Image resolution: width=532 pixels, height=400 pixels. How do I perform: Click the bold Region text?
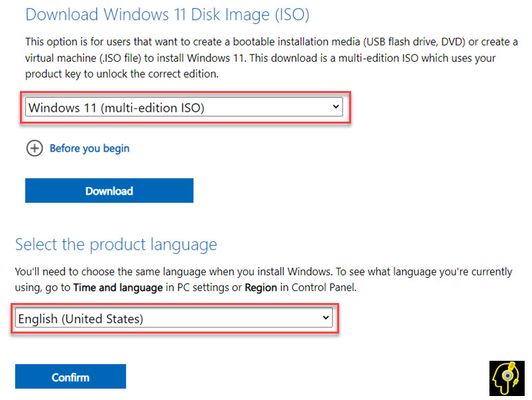point(261,288)
